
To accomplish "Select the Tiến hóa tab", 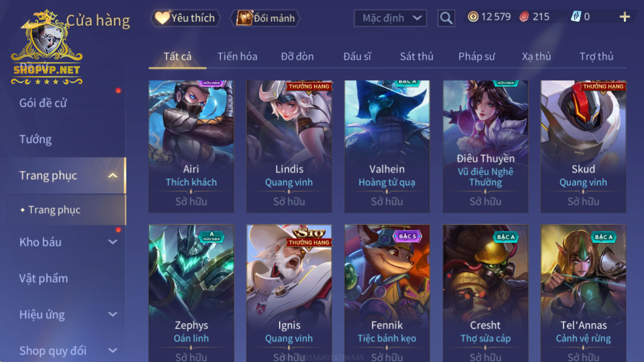I will point(237,56).
